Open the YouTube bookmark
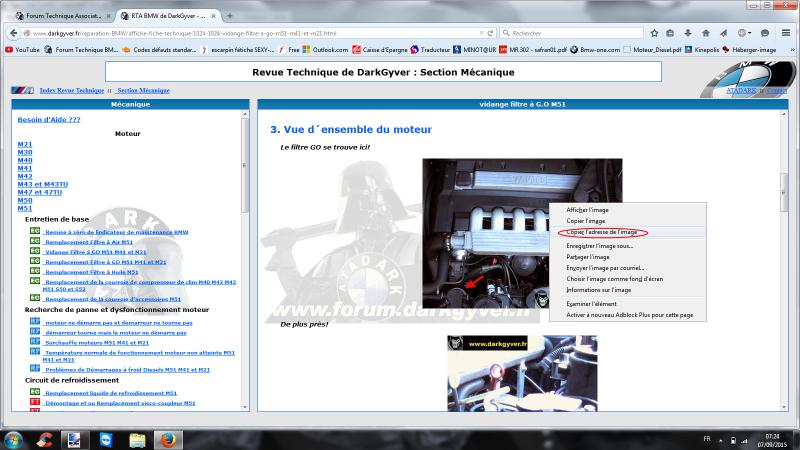The width and height of the screenshot is (800, 450). (22, 49)
